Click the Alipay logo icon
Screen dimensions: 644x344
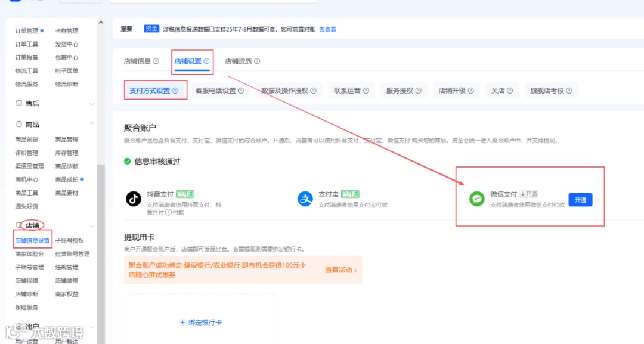[305, 199]
